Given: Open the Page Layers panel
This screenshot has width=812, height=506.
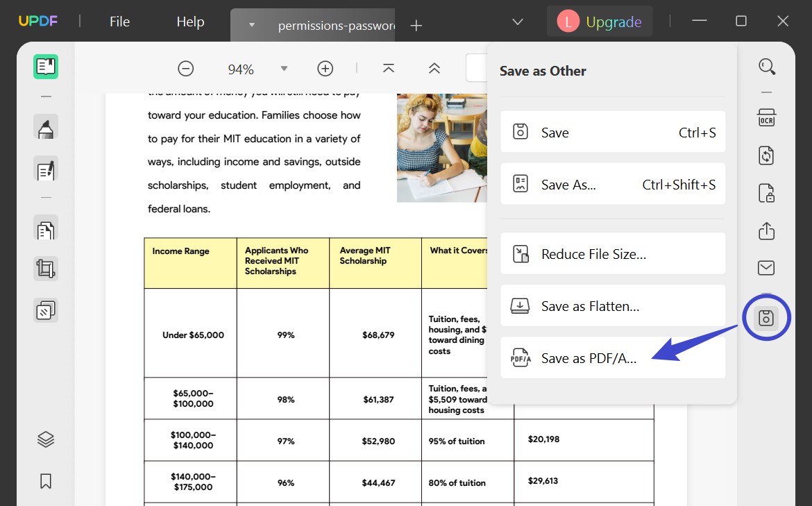Looking at the screenshot, I should [x=45, y=439].
